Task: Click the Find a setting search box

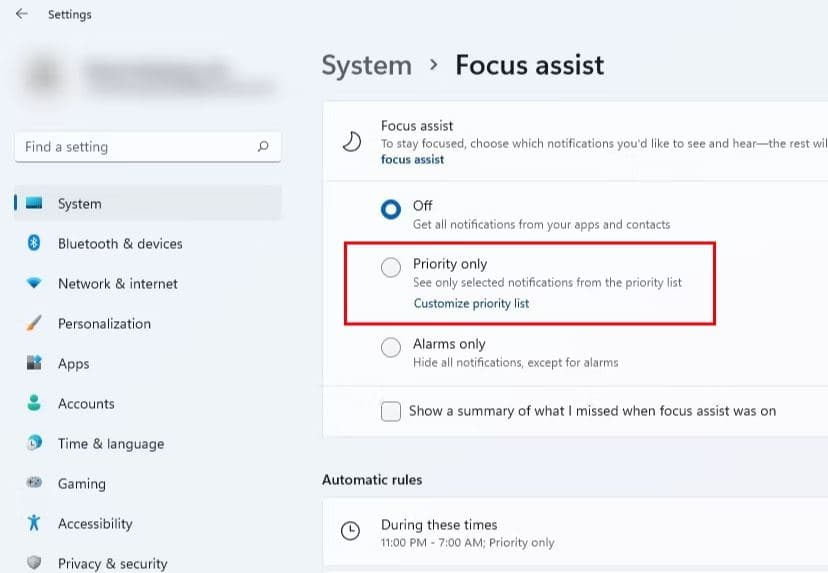Action: pos(135,147)
